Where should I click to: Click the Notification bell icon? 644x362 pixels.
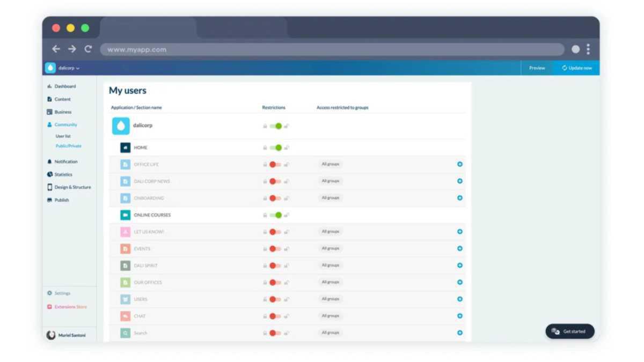tap(49, 161)
